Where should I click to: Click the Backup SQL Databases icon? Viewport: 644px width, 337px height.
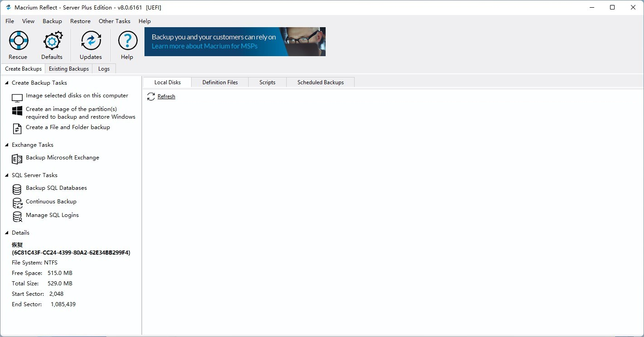tap(17, 189)
